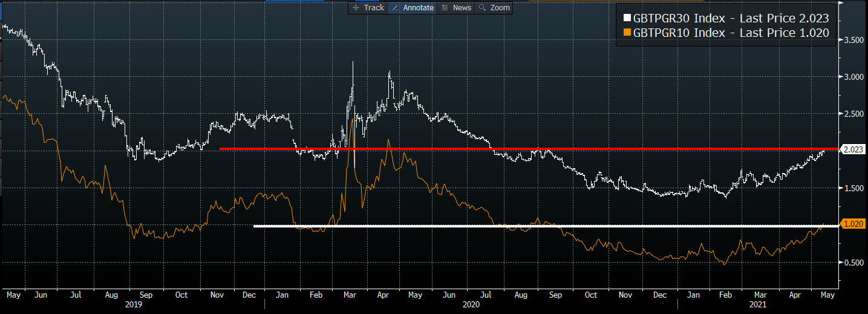
Task: Select the white horizontal level line
Action: [546, 226]
